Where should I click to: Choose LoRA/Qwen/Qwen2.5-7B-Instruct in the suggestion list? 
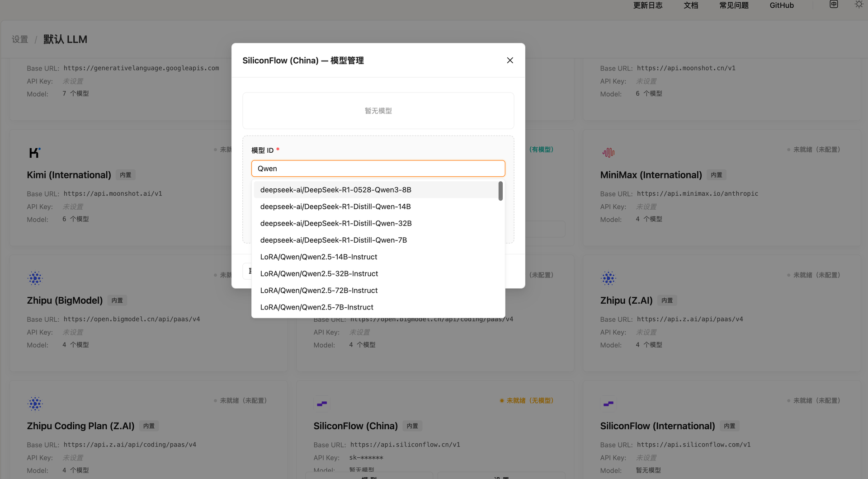click(376, 307)
